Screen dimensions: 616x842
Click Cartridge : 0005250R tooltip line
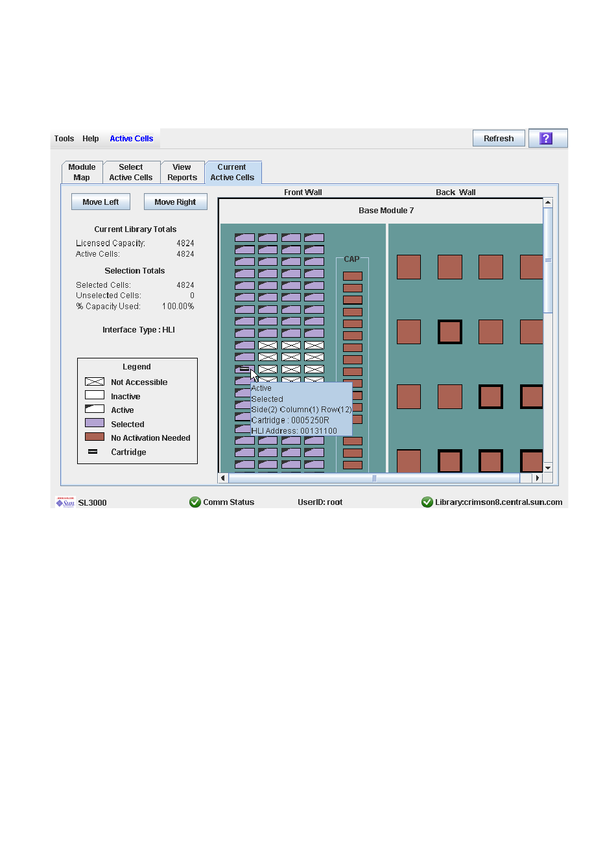click(290, 420)
